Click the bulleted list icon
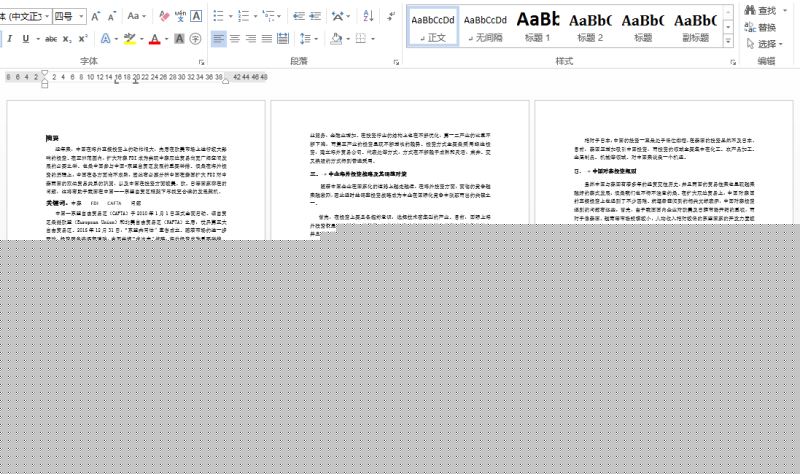800x474 pixels. (219, 16)
